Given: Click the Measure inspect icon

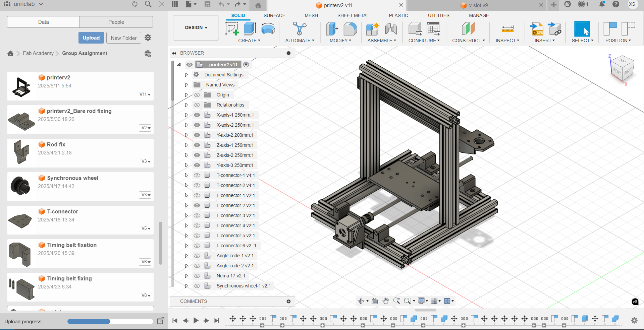Looking at the screenshot, I should [507, 29].
